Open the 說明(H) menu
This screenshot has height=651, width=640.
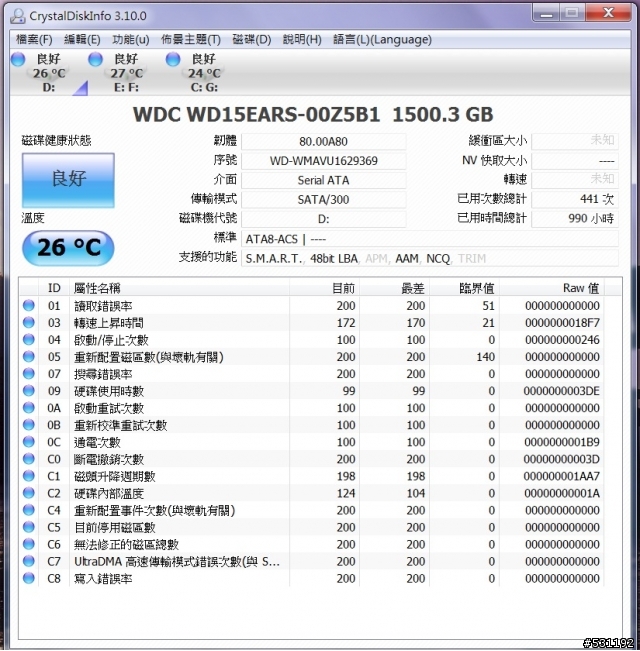302,39
